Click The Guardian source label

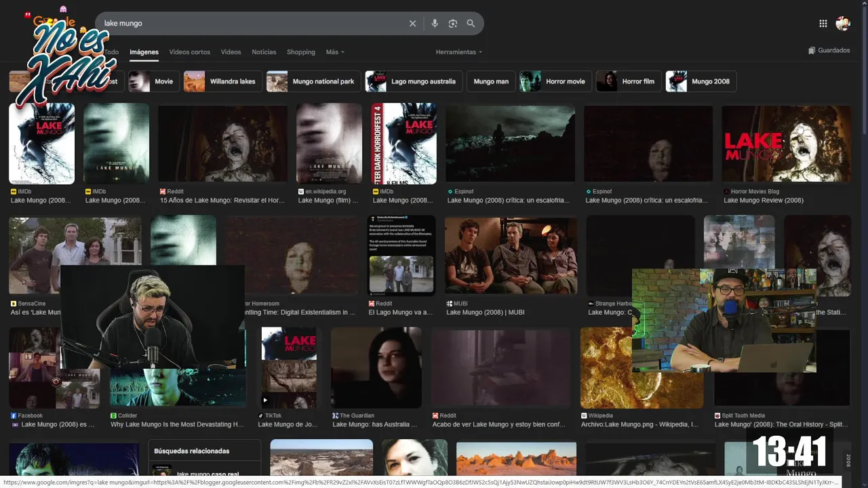pyautogui.click(x=353, y=415)
